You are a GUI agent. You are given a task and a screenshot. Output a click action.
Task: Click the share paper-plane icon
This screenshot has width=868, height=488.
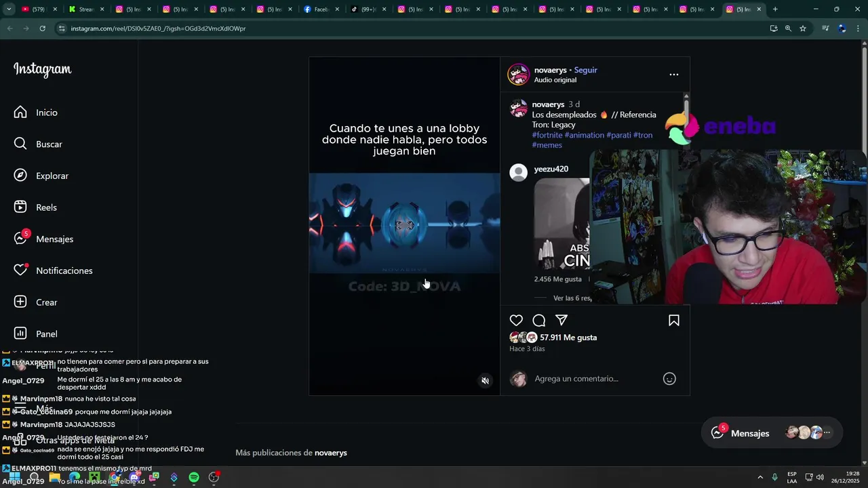pos(561,321)
